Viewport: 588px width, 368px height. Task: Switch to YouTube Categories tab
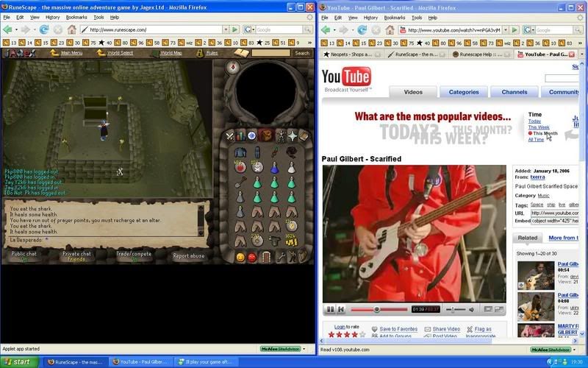[x=464, y=92]
